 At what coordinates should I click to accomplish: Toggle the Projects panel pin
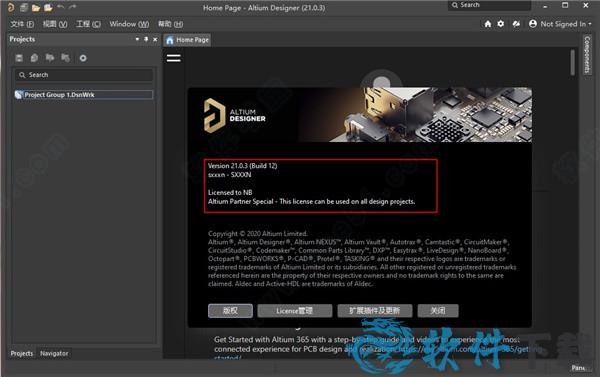pyautogui.click(x=146, y=39)
